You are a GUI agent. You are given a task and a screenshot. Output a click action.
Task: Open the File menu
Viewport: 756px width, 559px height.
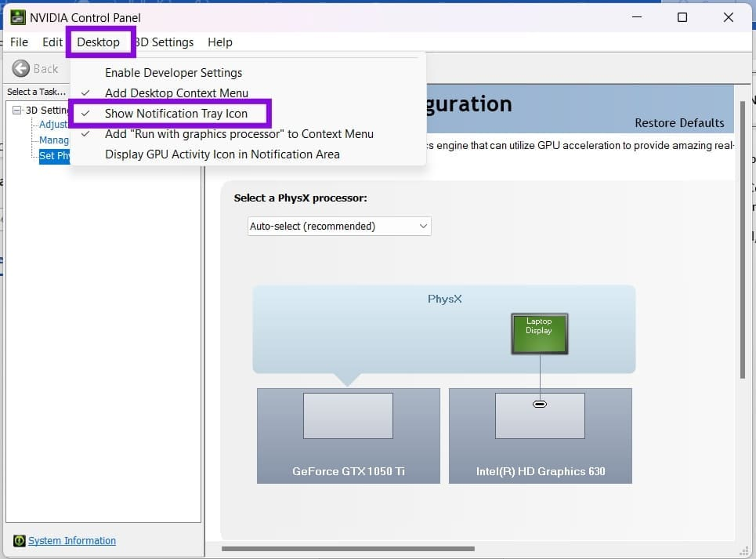pos(19,42)
